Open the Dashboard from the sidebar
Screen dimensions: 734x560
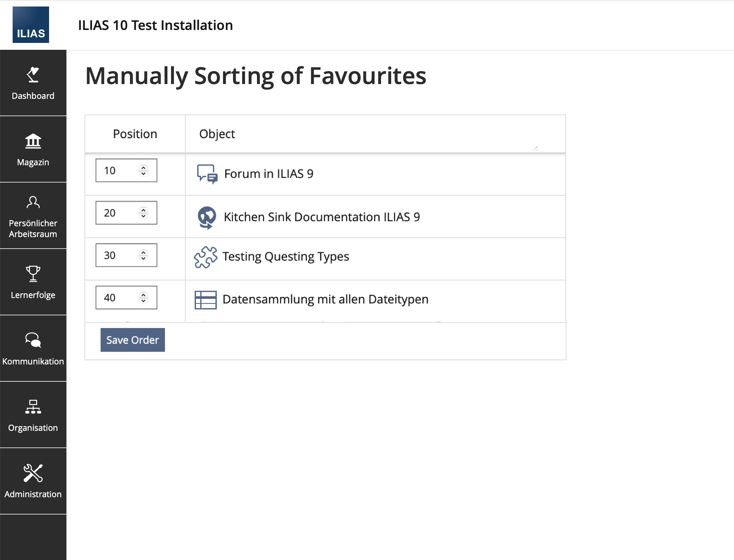click(x=33, y=83)
